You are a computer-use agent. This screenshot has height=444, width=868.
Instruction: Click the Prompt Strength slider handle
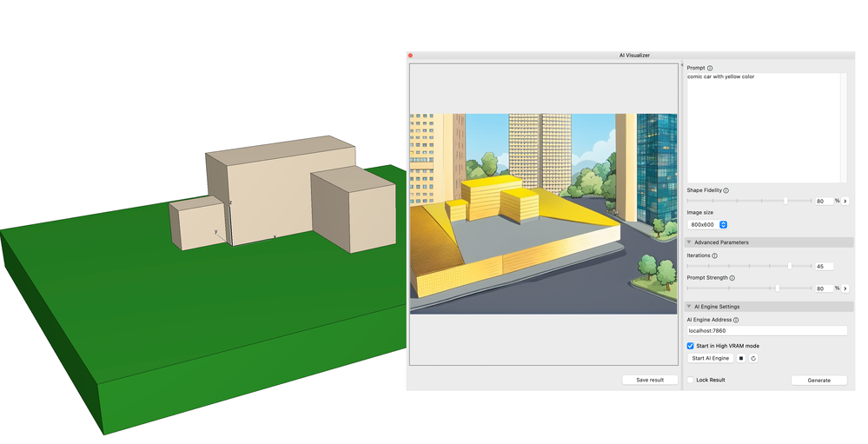[778, 288]
